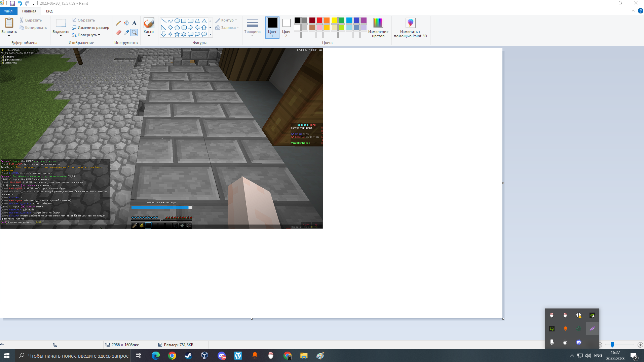The width and height of the screenshot is (644, 362).
Task: Customize quick access toolbar dropdown arrow
Action: point(33,3)
